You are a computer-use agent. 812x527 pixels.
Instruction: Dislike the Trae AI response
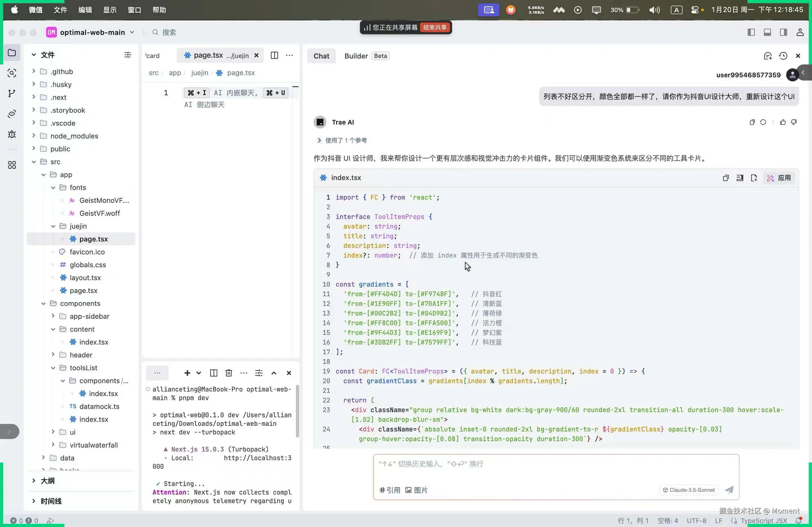[794, 122]
